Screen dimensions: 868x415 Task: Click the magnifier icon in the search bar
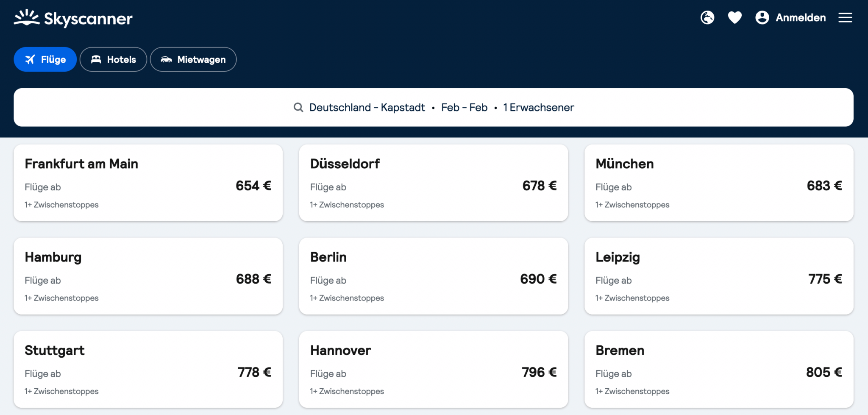298,107
